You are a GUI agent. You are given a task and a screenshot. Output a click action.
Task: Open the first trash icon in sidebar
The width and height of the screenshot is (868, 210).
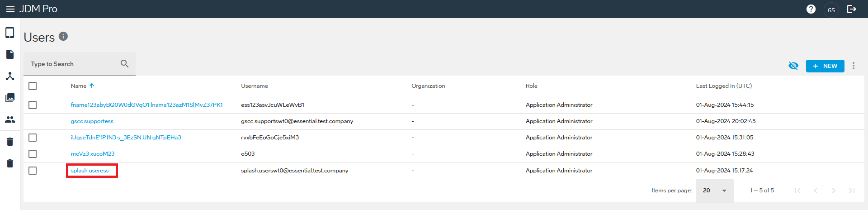tap(10, 142)
